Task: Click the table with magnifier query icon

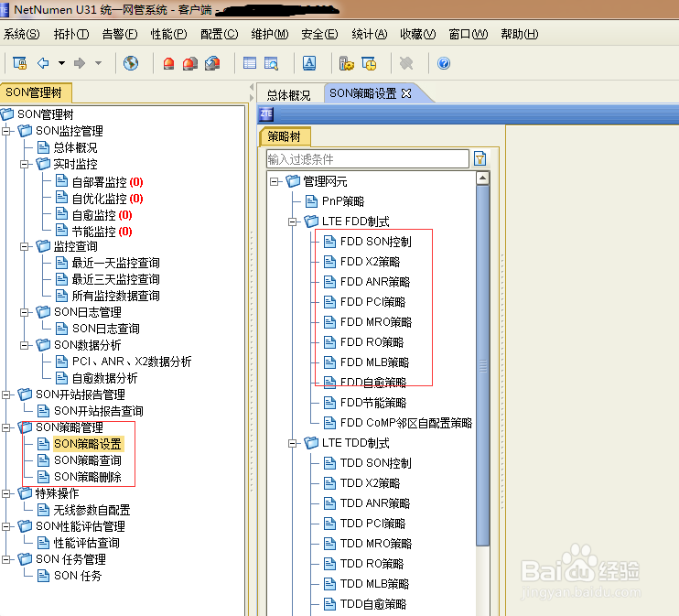Action: click(271, 64)
